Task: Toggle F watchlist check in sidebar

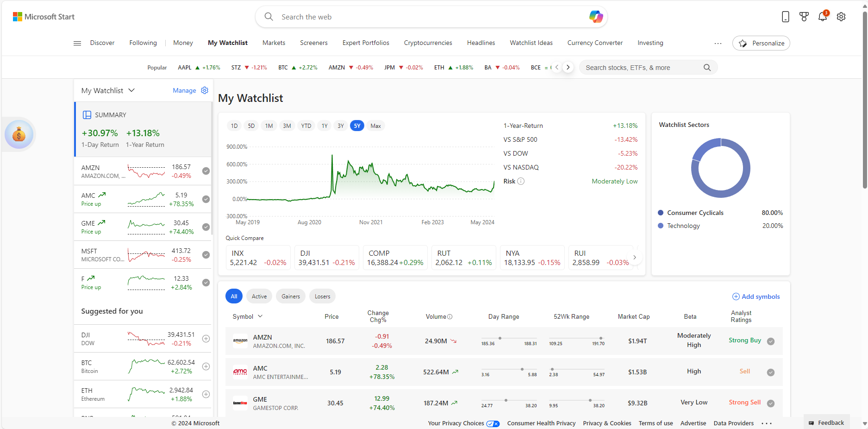Action: [206, 283]
